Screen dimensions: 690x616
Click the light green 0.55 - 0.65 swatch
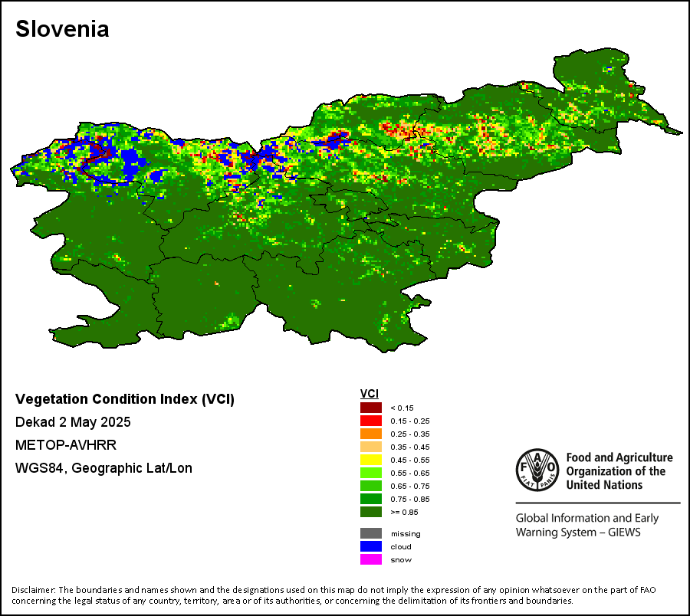coord(371,473)
